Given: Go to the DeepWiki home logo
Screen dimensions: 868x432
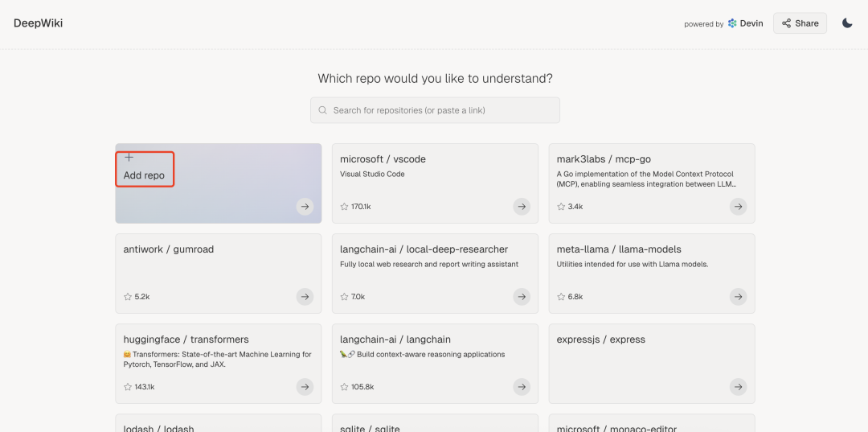Looking at the screenshot, I should coord(39,23).
